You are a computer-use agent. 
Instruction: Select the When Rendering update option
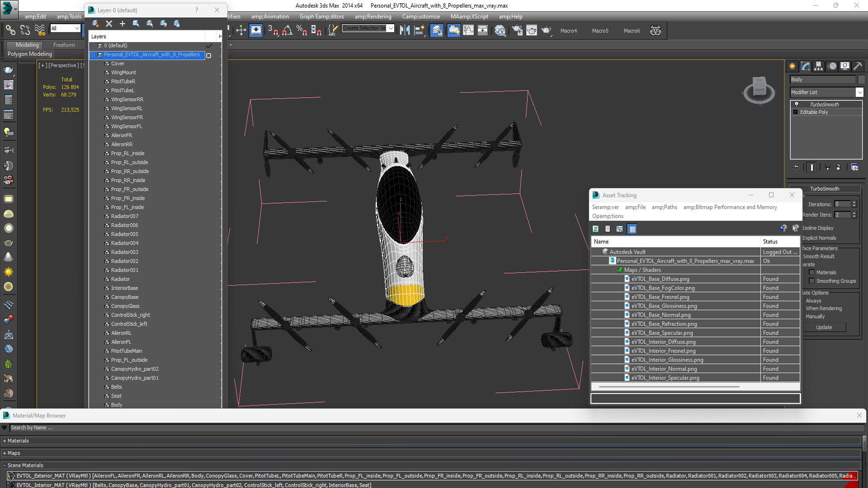[x=823, y=308]
